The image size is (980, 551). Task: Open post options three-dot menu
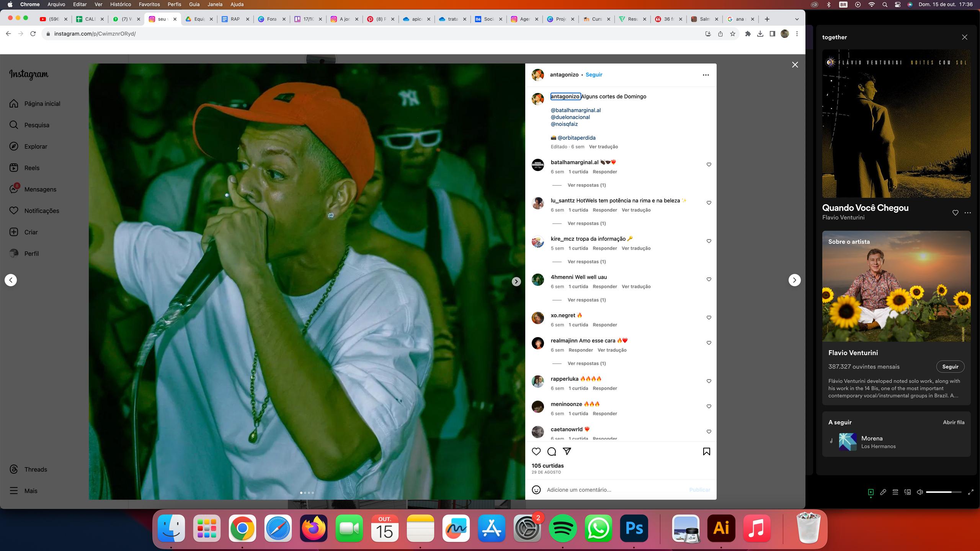706,75
